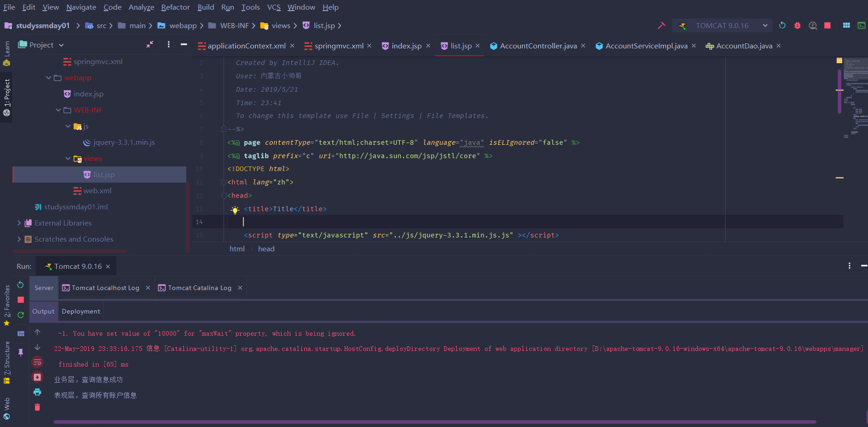868x427 pixels.
Task: Open the Learn tool window
Action: (6, 53)
